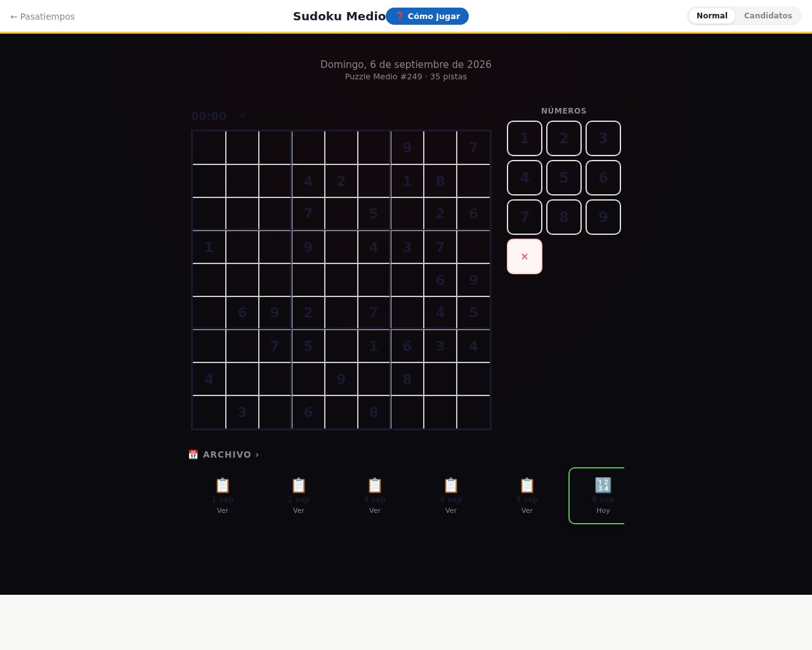Select the cell with 3 in bottom row
Viewport: 812px width, 650px height.
click(x=242, y=412)
